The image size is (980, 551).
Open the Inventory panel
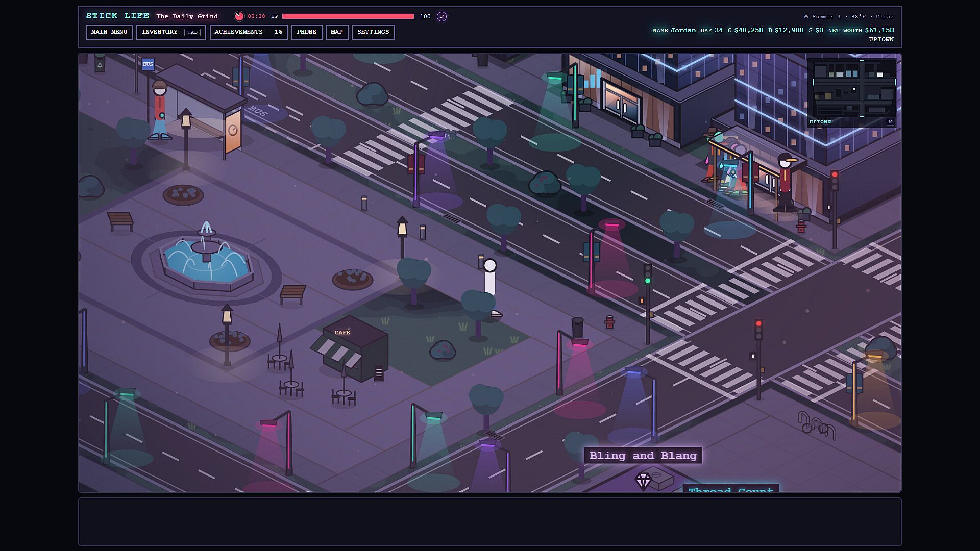tap(171, 32)
